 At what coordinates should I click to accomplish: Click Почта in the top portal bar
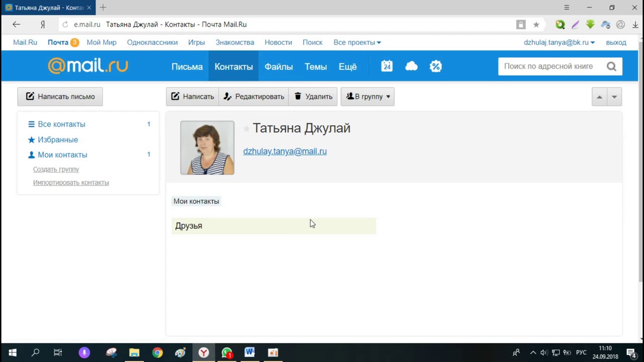tap(58, 42)
